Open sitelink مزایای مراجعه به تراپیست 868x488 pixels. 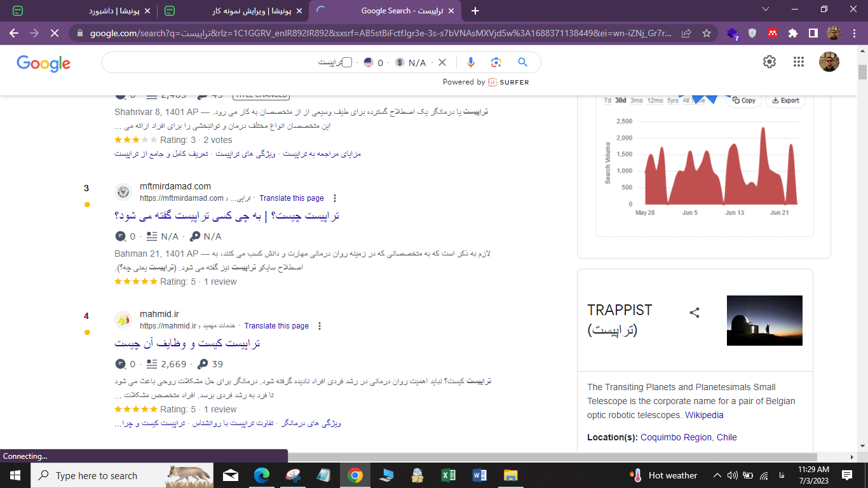pos(322,154)
